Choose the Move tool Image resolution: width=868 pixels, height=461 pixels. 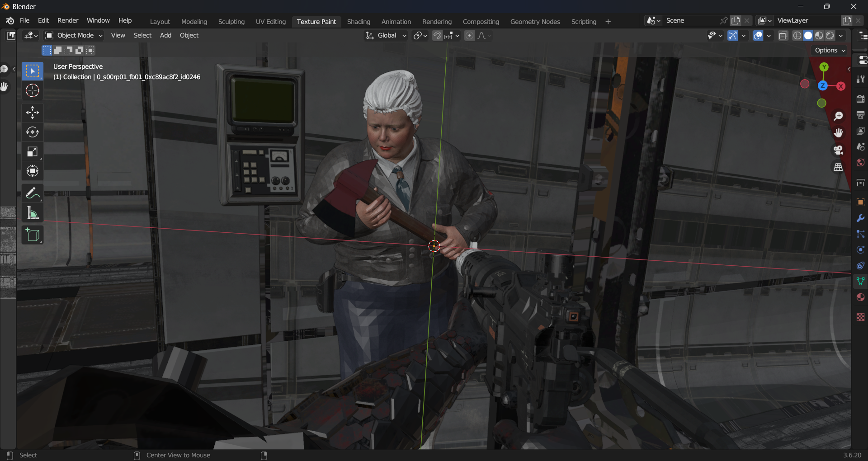(x=33, y=113)
